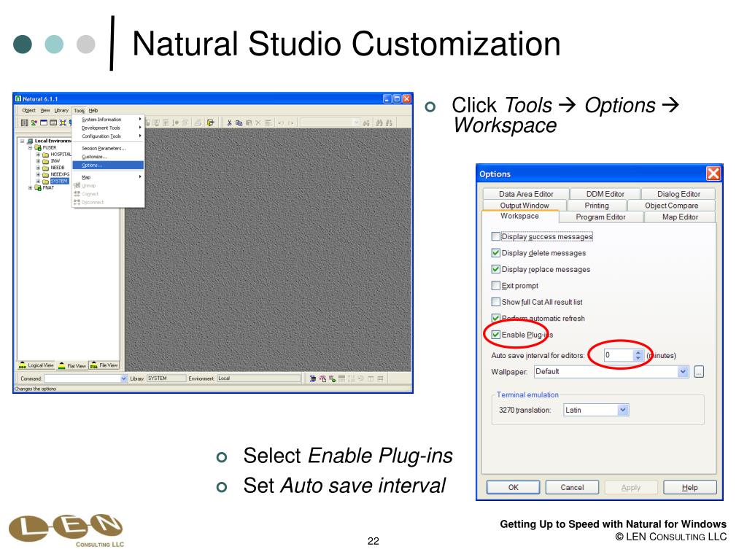Click the Copy icon in Natural toolbar
This screenshot has height=560, width=747.
(x=239, y=122)
